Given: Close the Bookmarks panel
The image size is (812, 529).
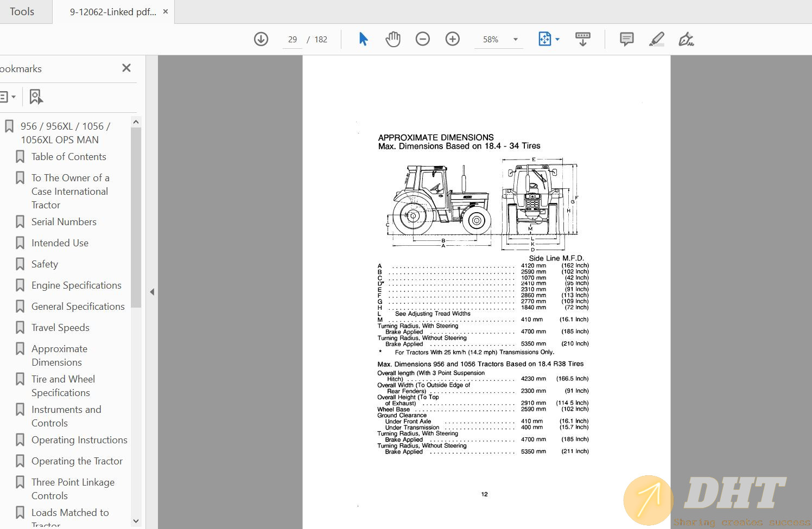Looking at the screenshot, I should [126, 68].
